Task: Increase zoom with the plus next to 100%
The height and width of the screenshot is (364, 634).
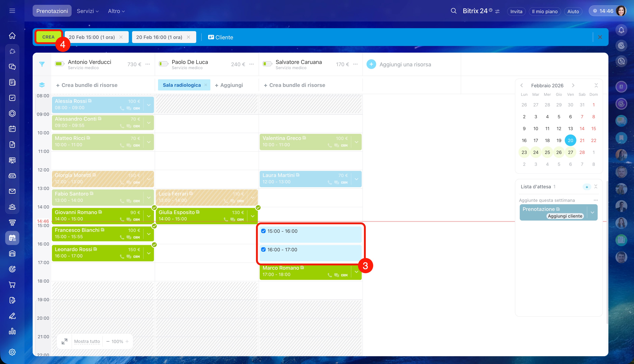Action: (x=127, y=341)
